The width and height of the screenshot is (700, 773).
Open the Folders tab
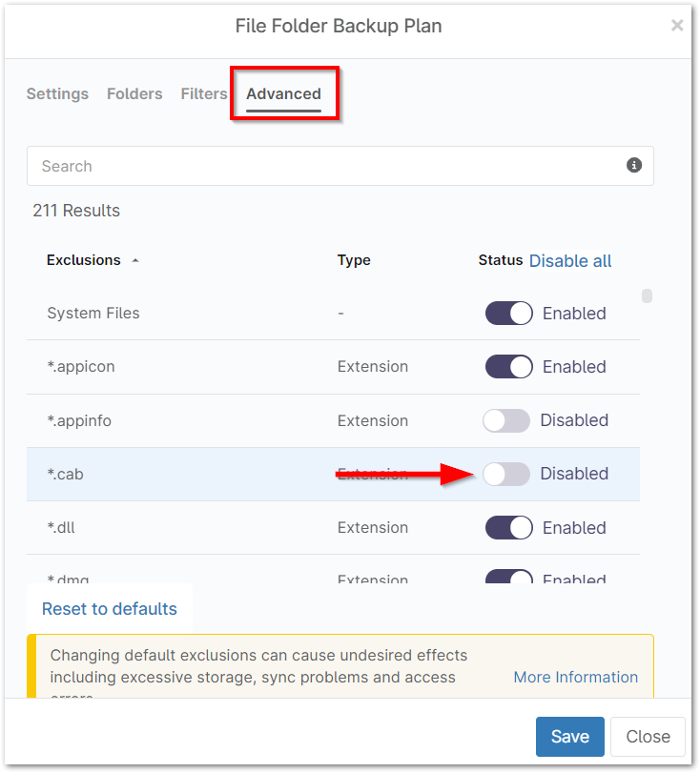(x=134, y=93)
